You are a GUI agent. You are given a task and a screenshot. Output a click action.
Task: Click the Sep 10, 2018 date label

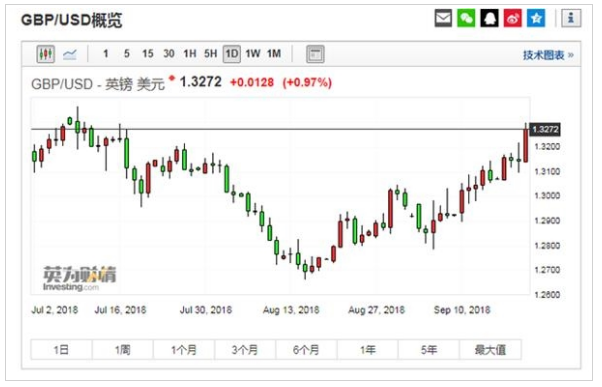point(462,310)
